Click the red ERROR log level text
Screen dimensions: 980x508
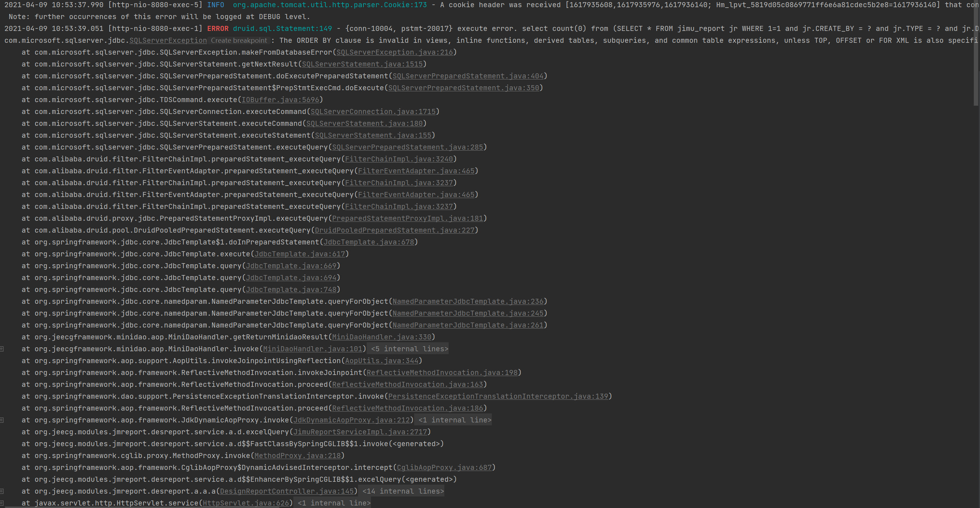click(217, 28)
